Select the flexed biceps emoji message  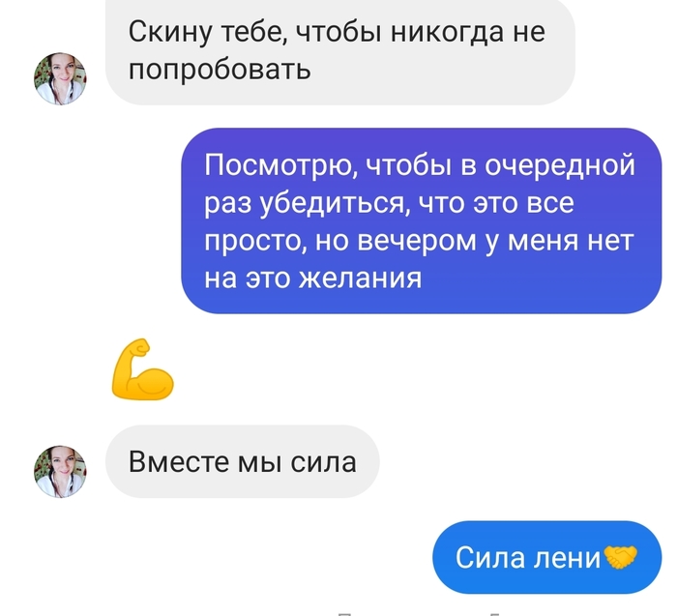[x=142, y=369]
